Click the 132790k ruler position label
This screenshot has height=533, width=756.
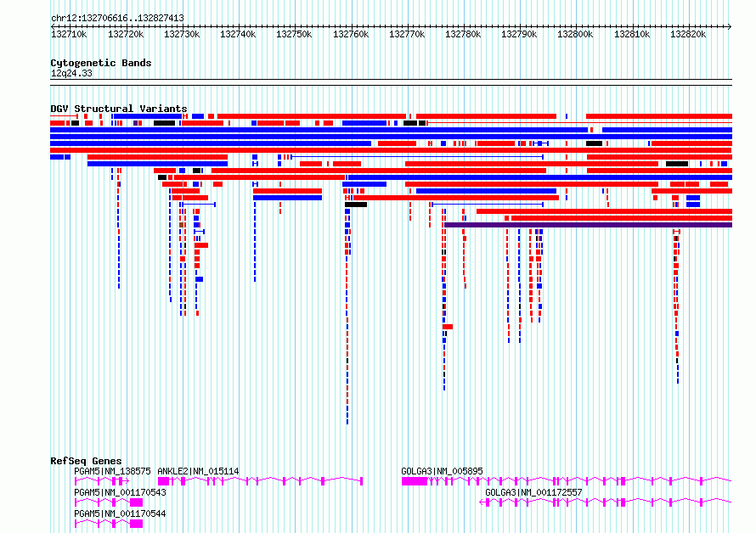(519, 34)
